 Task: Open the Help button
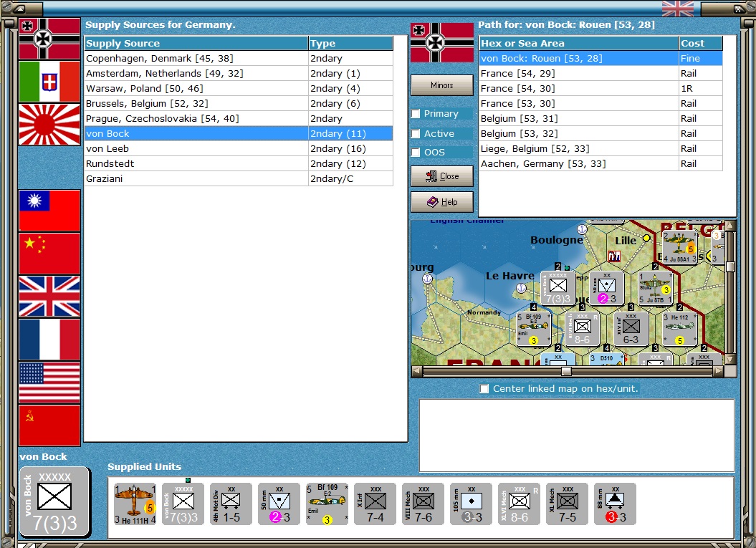pos(442,202)
